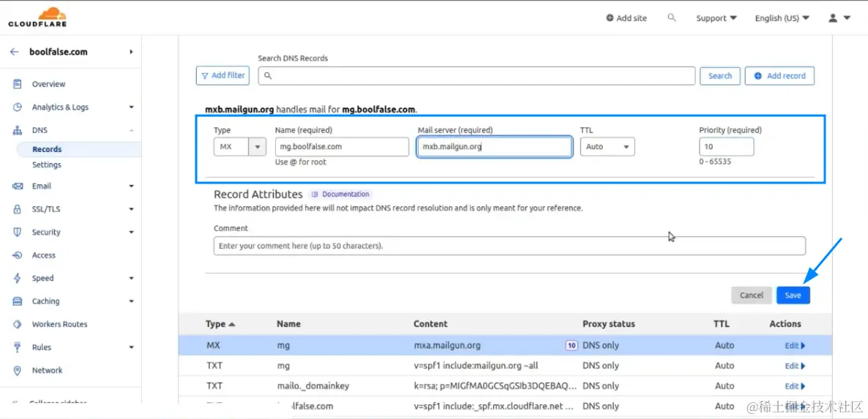Click Add site in top bar
This screenshot has height=419, width=868.
[x=626, y=18]
